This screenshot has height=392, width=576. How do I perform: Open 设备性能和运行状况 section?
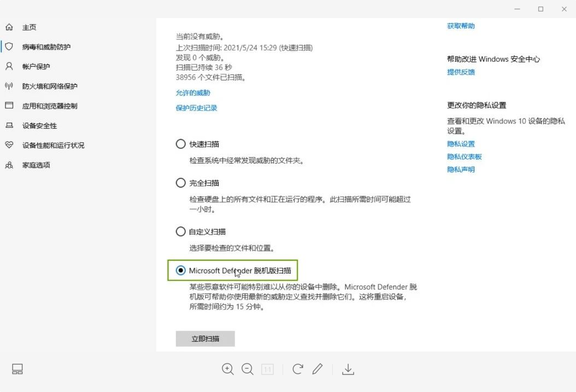pyautogui.click(x=53, y=145)
